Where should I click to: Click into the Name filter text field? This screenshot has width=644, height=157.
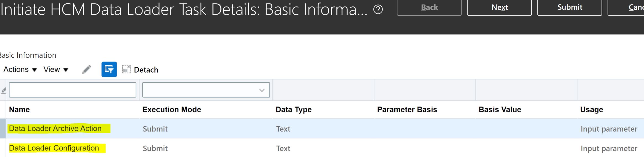click(72, 90)
